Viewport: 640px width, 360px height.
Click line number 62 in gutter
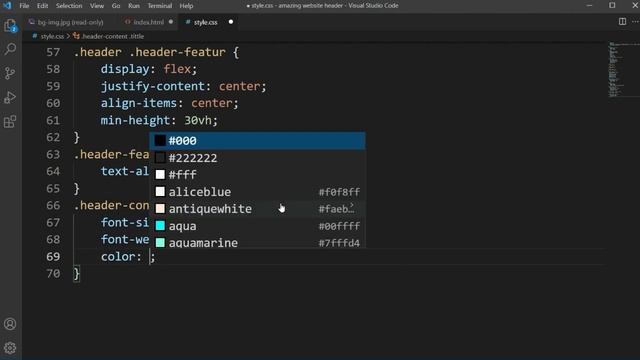click(53, 137)
